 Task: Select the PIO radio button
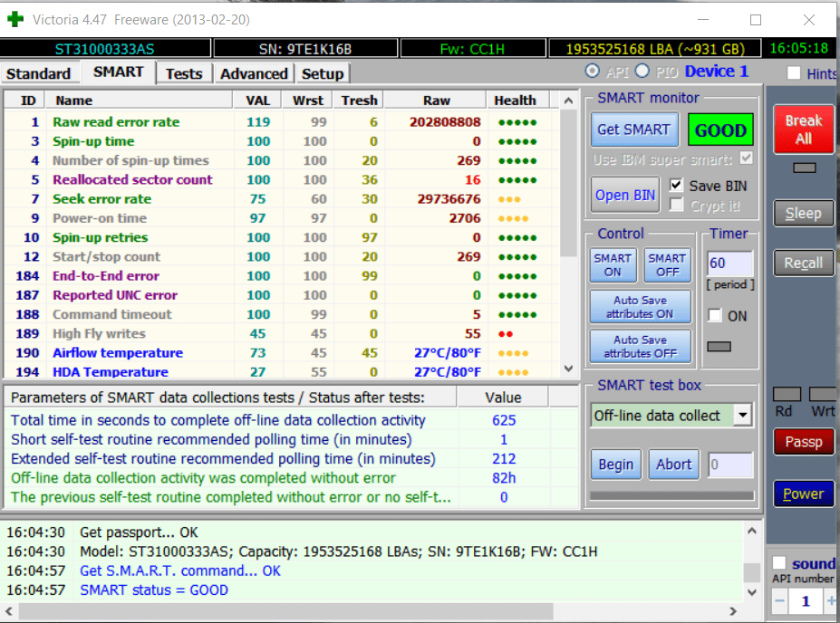[642, 72]
